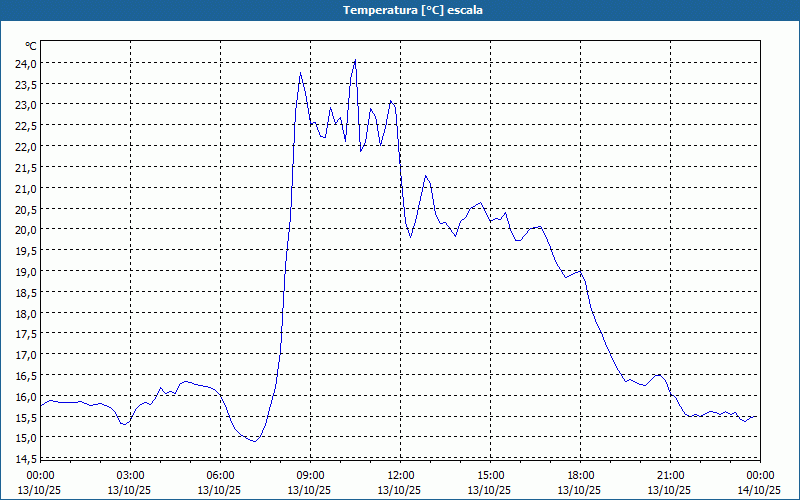This screenshot has height=500, width=800.
Task: Click the 15,5 y-axis label
Action: (x=26, y=417)
